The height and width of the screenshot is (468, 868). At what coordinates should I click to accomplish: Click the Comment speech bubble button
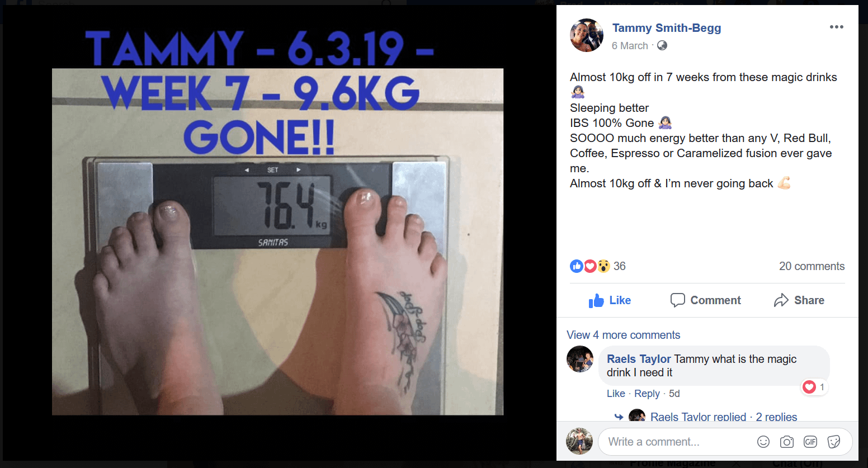point(705,300)
